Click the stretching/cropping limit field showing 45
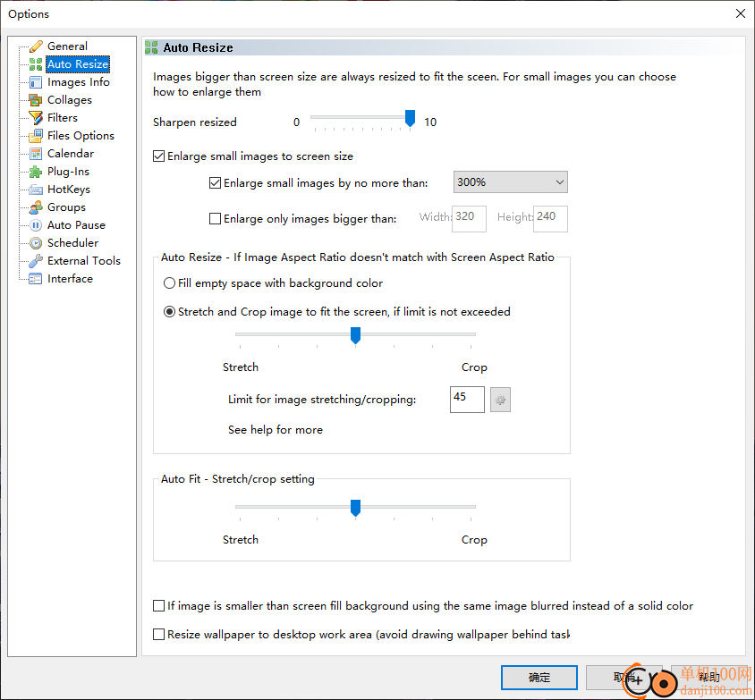Screen dimensions: 755x700 coord(467,400)
